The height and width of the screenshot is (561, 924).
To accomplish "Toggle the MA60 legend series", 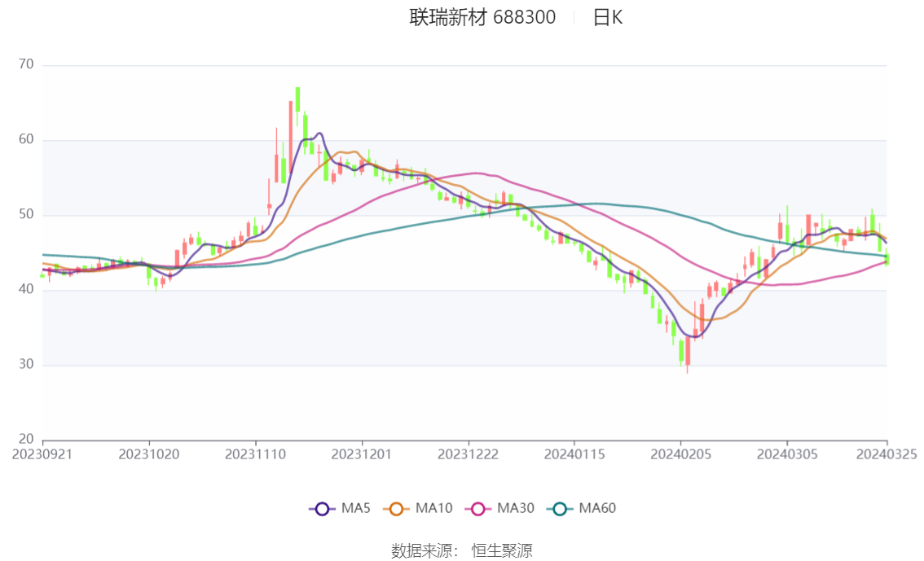I will tap(582, 509).
